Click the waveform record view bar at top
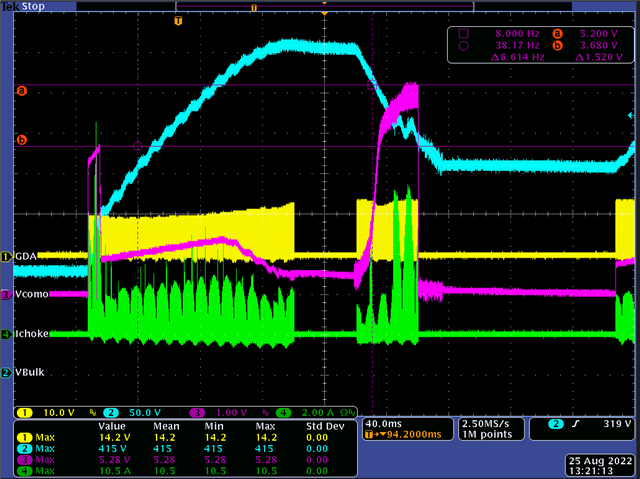This screenshot has height=479, width=640. pos(324,7)
